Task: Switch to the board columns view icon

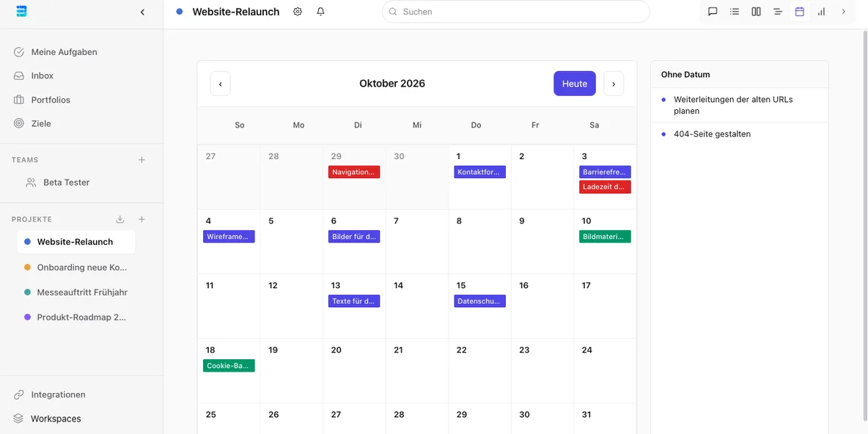Action: (756, 12)
